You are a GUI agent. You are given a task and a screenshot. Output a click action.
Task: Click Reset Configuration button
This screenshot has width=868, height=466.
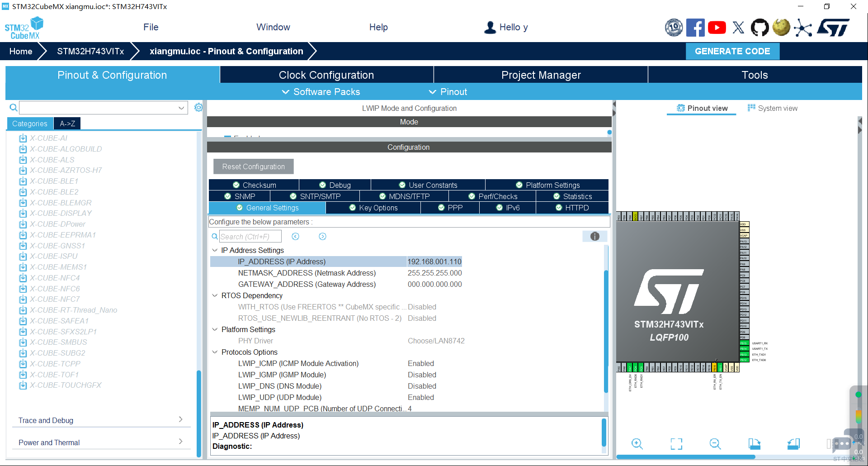[x=254, y=166]
